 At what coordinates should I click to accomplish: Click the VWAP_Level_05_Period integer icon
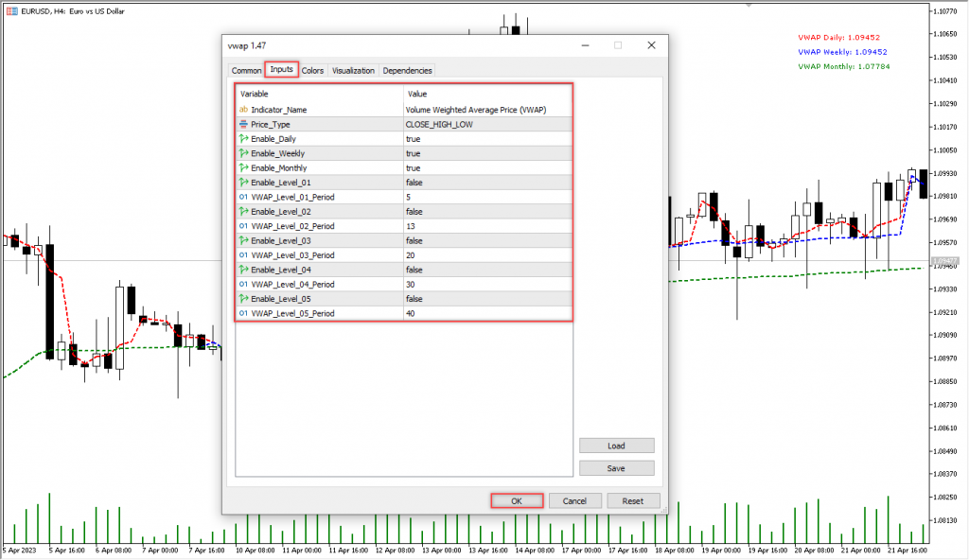(x=243, y=313)
